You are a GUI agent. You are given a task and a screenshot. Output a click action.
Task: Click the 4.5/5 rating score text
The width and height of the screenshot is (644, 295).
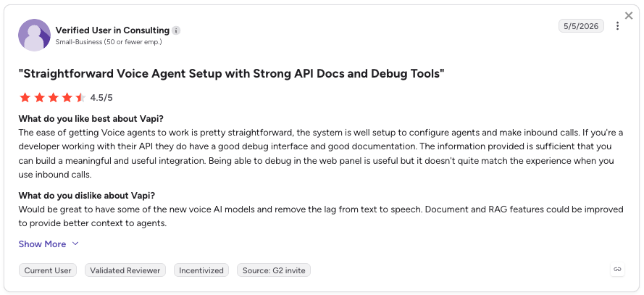(101, 98)
